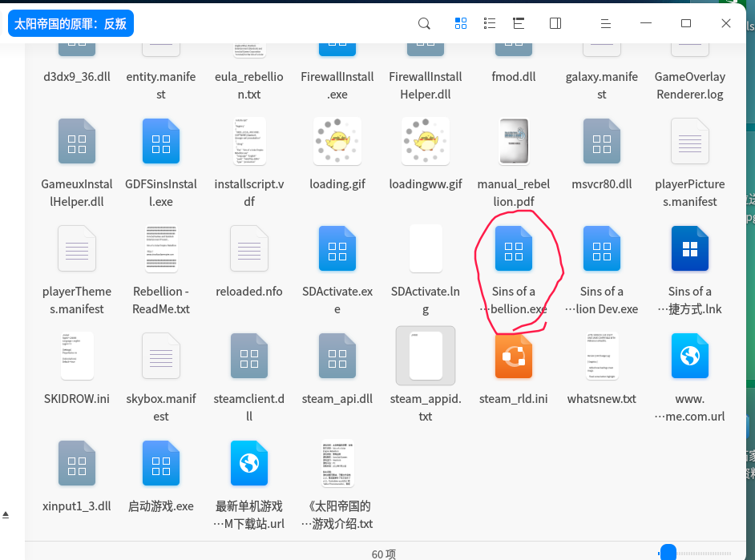Click the eject arrow in left sidebar
Viewport: 755px width, 560px height.
(x=6, y=515)
